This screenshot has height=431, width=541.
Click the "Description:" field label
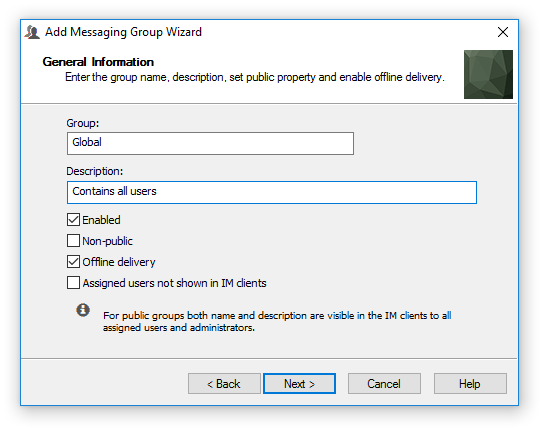tap(95, 171)
